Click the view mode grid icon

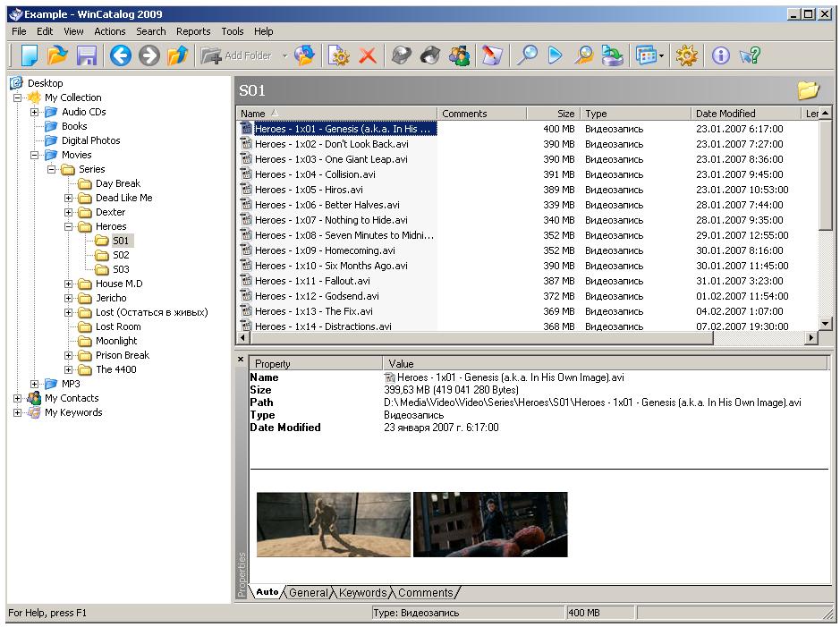(x=646, y=55)
